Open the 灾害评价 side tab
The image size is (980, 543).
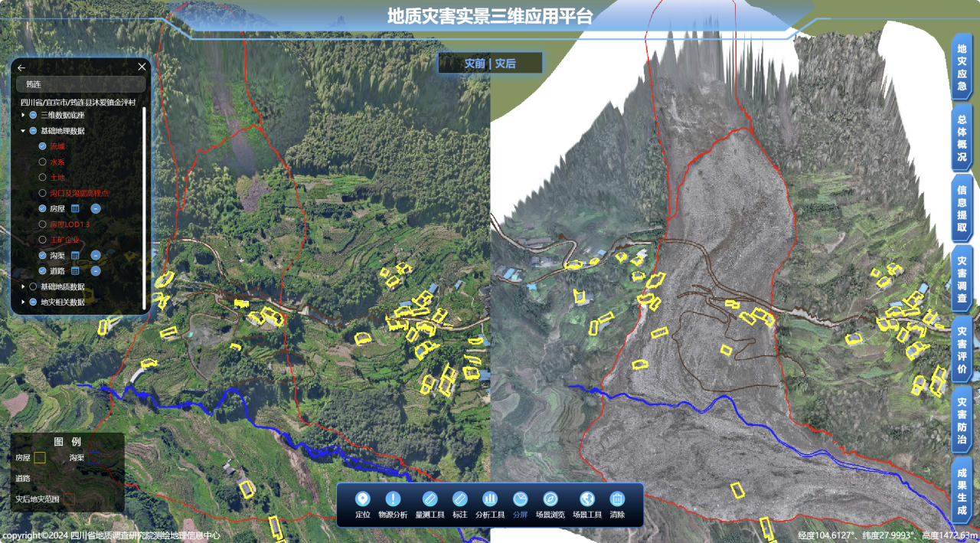pos(962,349)
